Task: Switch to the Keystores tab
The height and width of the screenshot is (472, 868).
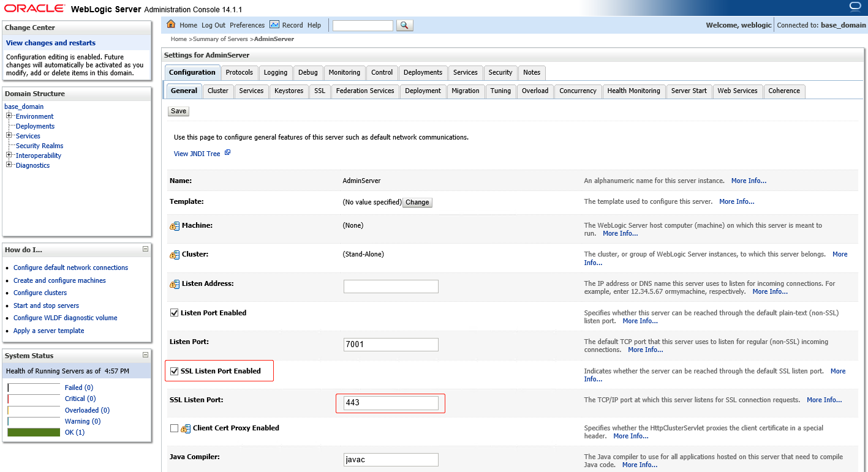Action: 289,91
